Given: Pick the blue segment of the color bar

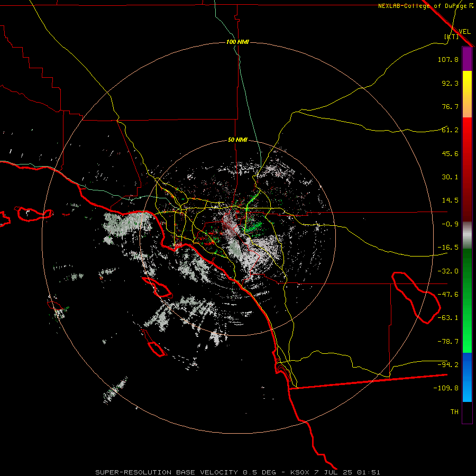Looking at the screenshot, I should point(467,377).
